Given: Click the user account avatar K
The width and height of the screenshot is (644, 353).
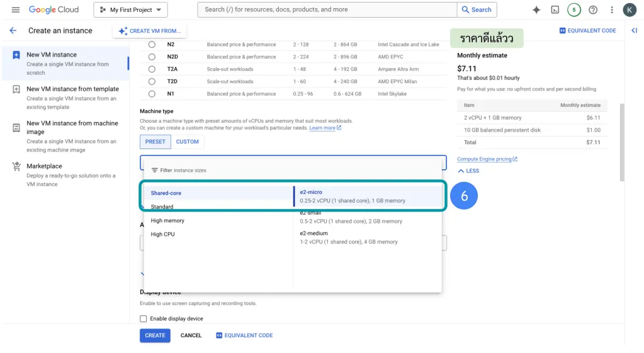Looking at the screenshot, I should click(x=629, y=9).
